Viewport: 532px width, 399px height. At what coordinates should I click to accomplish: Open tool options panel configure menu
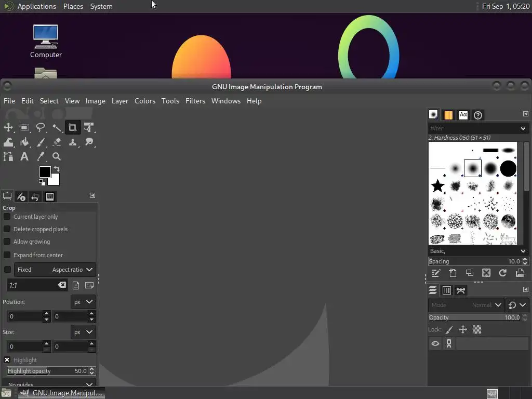[x=92, y=195]
